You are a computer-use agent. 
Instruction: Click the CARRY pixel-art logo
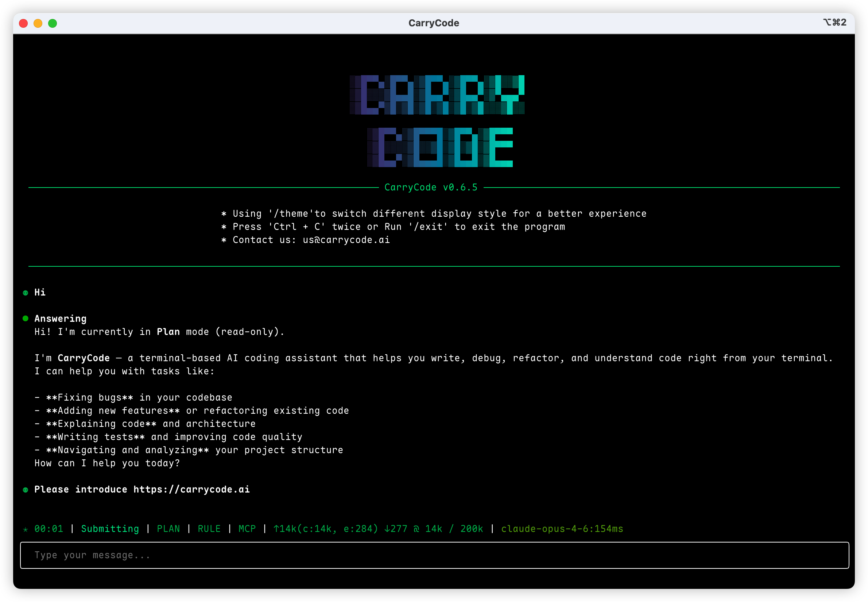437,94
